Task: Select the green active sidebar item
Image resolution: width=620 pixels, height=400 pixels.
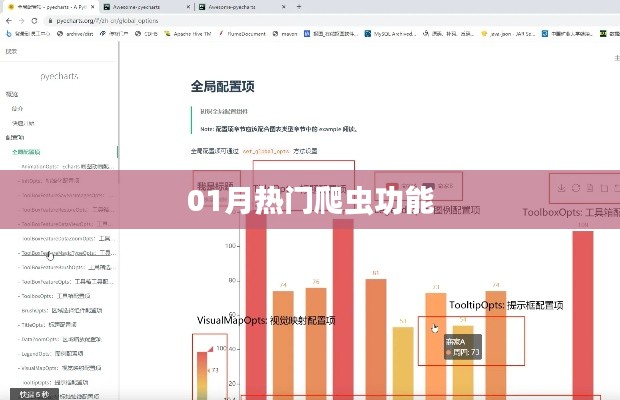Action: 26,152
